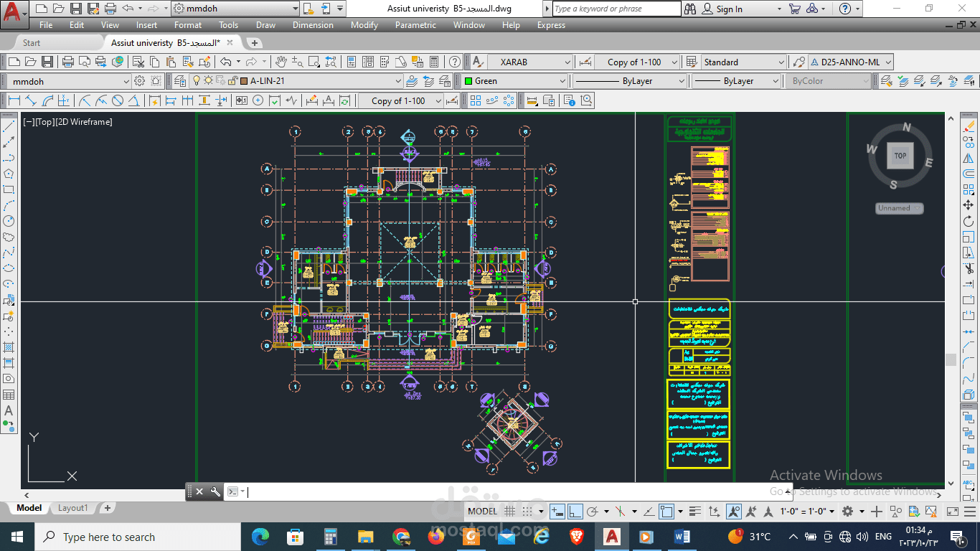Viewport: 980px width, 551px height.
Task: Click the MODEL space button
Action: [482, 512]
